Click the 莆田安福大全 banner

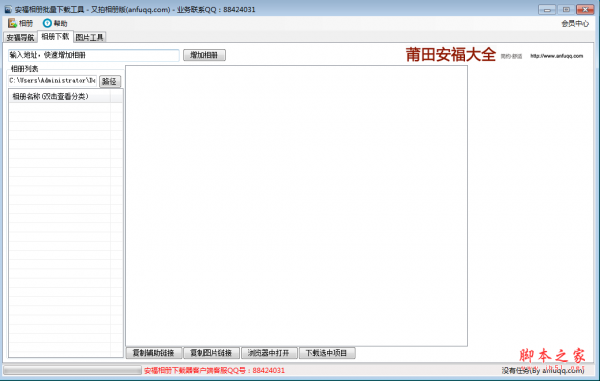click(450, 55)
